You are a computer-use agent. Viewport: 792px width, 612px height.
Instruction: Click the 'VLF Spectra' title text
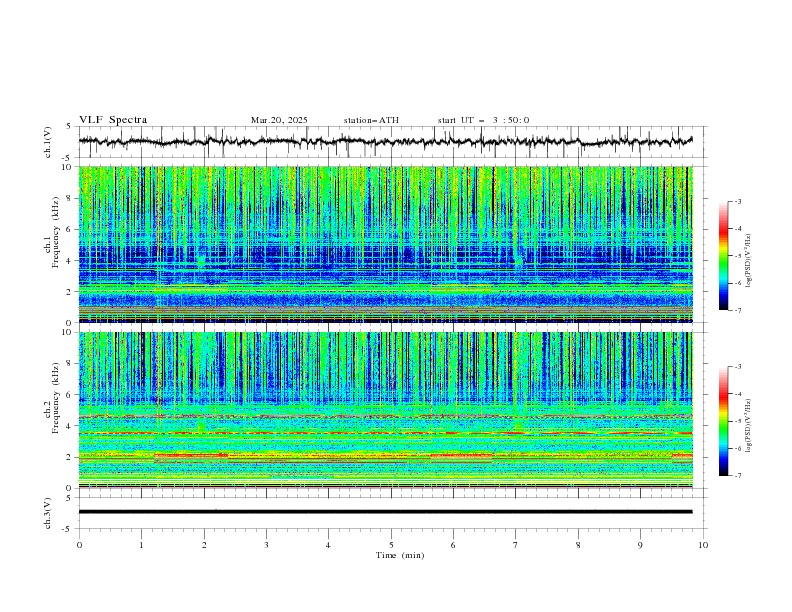coord(113,120)
